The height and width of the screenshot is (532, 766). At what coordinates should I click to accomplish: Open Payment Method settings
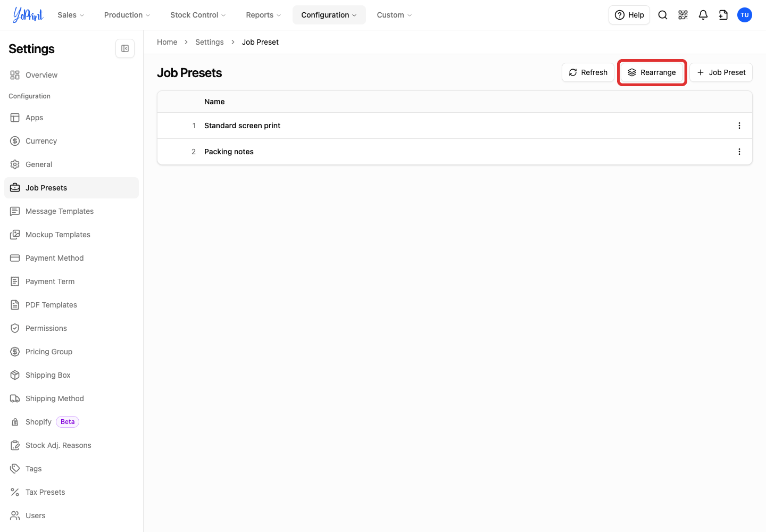(71, 258)
